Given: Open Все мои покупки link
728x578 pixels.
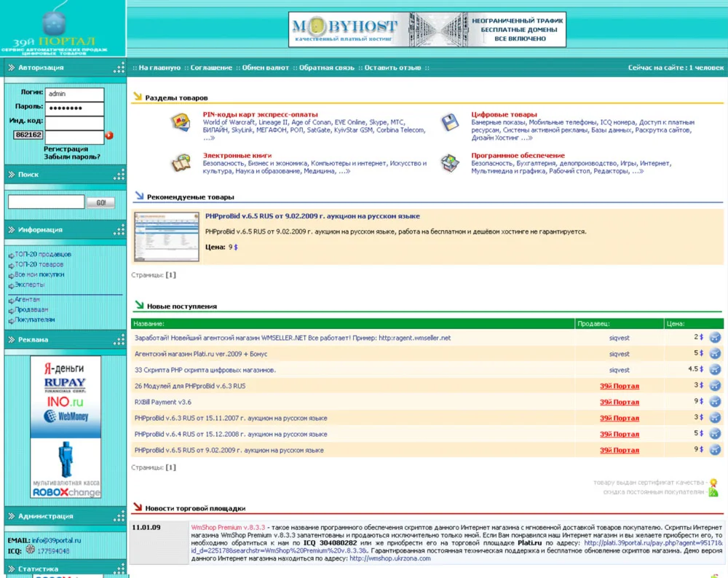Looking at the screenshot, I should click(x=39, y=274).
